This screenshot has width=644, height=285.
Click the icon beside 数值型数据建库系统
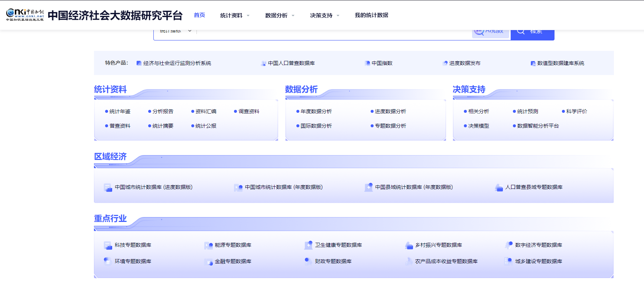(533, 63)
